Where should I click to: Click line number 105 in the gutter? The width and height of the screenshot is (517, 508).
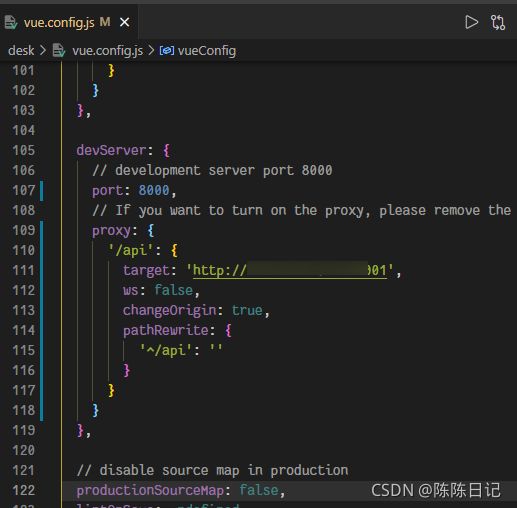(23, 150)
